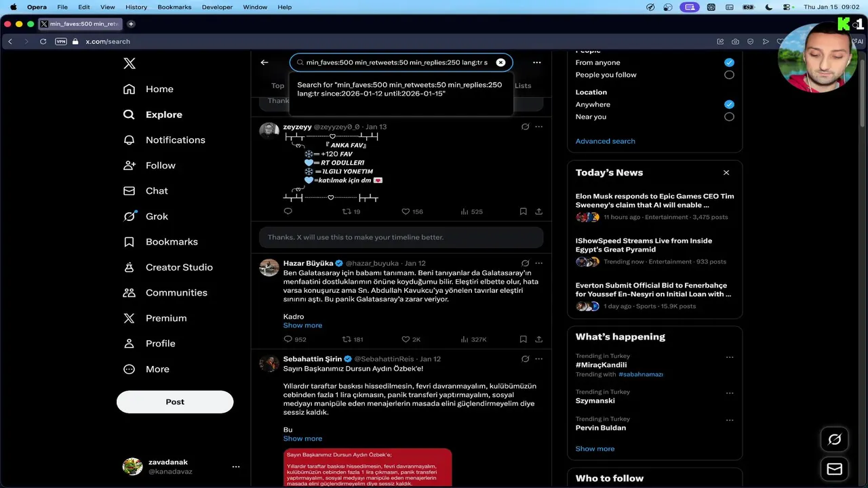
Task: Select People you follow option
Action: (x=729, y=75)
